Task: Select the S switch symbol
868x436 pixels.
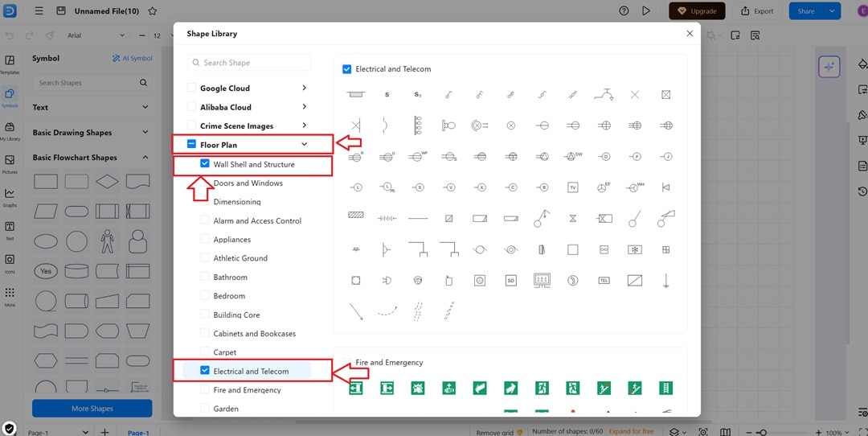Action: tap(387, 95)
